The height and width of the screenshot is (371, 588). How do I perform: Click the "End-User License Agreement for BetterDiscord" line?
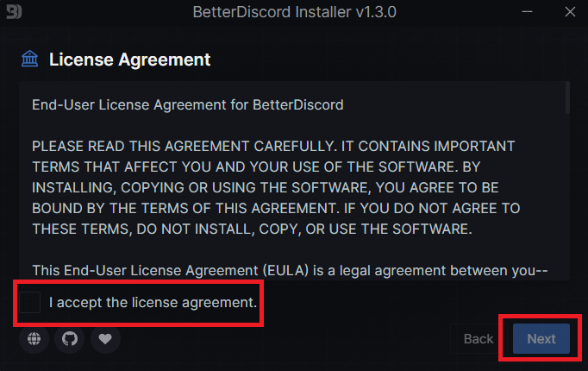[187, 105]
